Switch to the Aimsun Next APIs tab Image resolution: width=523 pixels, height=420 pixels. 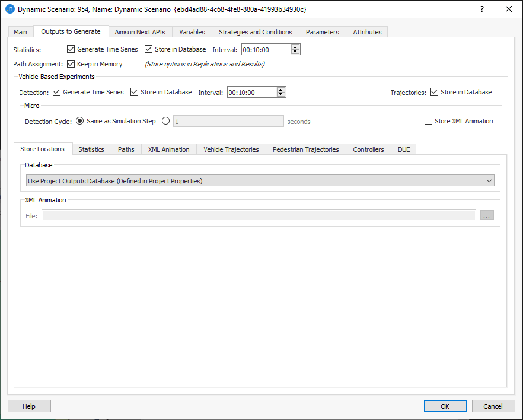pos(140,31)
